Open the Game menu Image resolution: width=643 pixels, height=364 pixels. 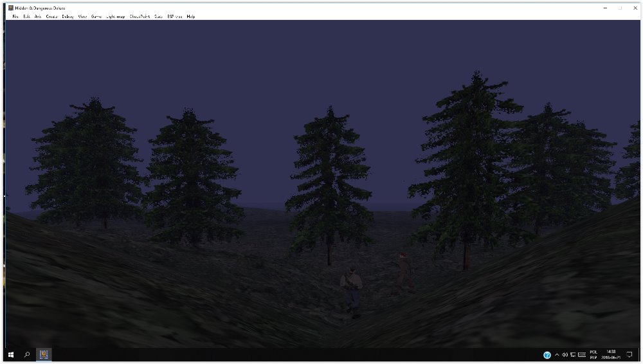(96, 16)
